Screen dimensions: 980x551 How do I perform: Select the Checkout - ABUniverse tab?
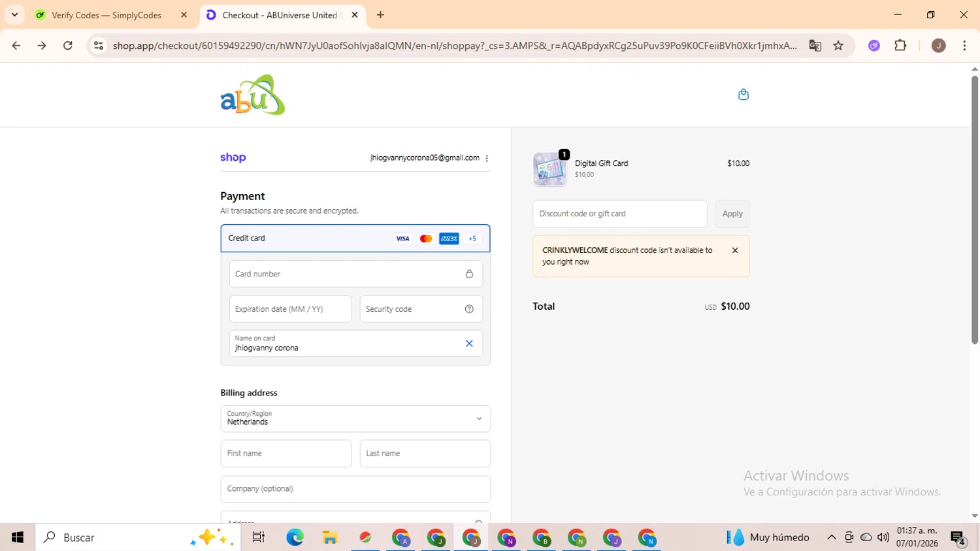coord(280,15)
